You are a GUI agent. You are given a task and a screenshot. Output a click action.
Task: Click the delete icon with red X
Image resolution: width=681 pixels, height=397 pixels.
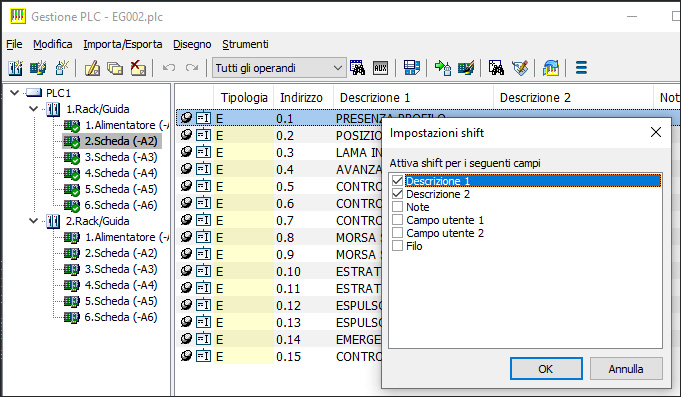pos(138,68)
